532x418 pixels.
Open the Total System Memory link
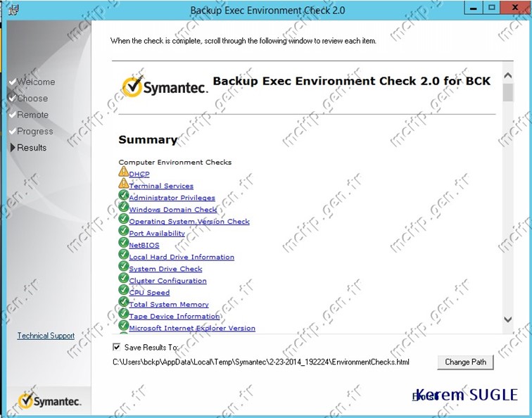(x=169, y=305)
